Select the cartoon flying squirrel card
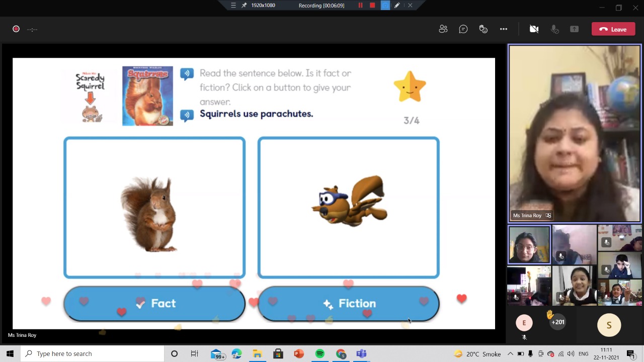Viewport: 644px width, 362px height. (x=349, y=208)
